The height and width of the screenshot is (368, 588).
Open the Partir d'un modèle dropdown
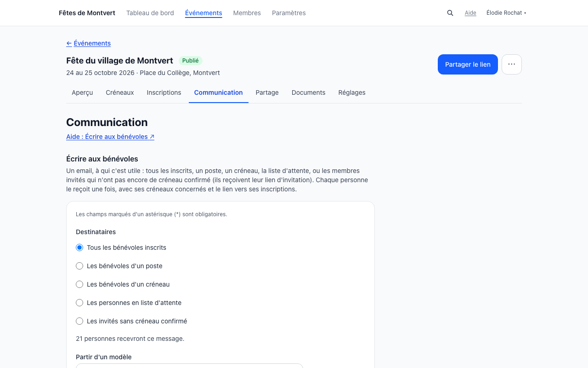point(189,366)
